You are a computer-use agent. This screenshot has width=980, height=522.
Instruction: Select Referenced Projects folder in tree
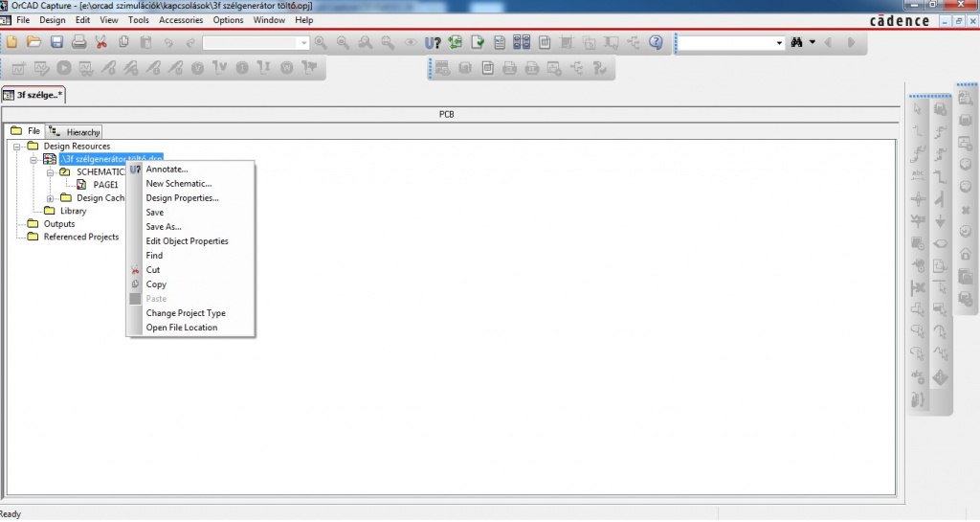(81, 237)
